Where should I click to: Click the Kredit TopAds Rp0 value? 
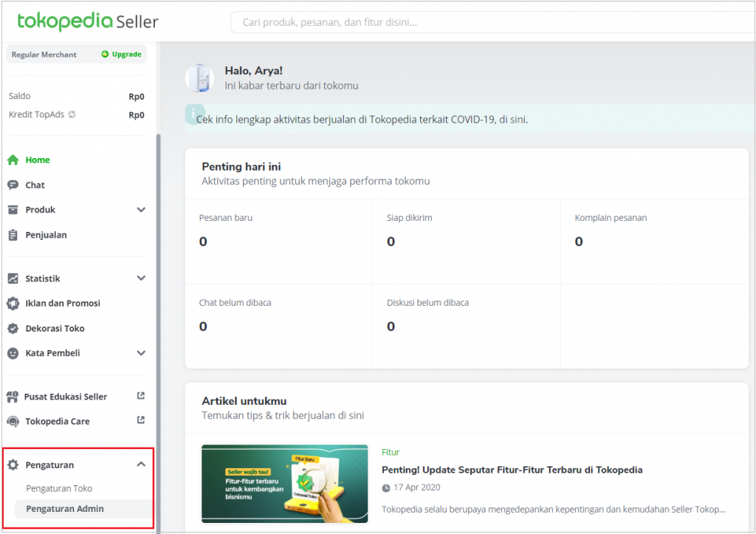pyautogui.click(x=137, y=114)
